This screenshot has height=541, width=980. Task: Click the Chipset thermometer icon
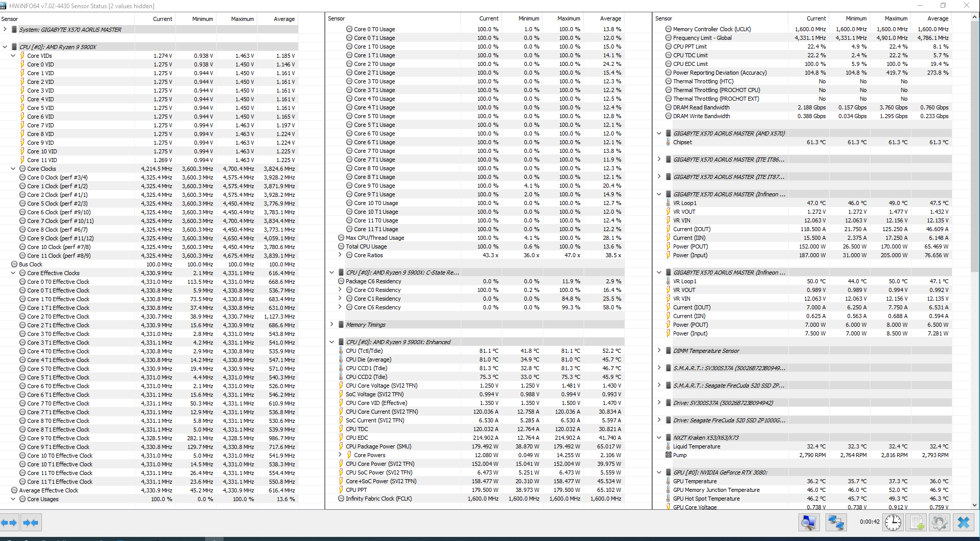[x=668, y=142]
